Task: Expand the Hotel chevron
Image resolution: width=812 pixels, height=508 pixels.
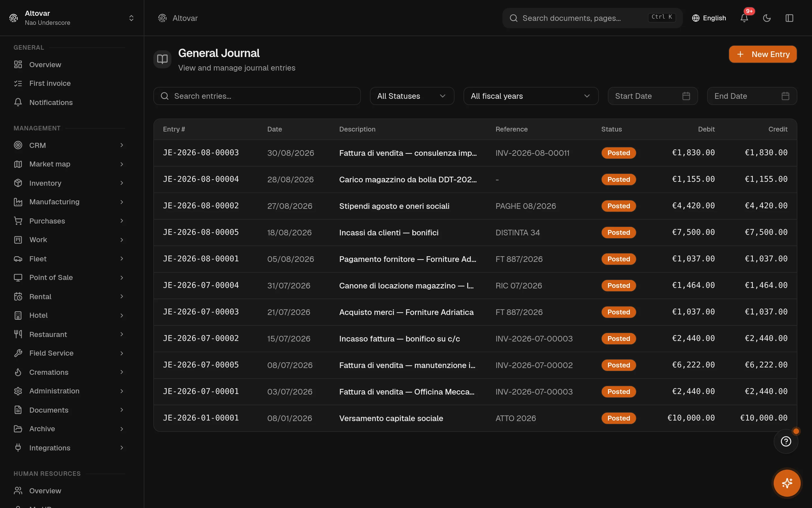Action: pos(122,316)
